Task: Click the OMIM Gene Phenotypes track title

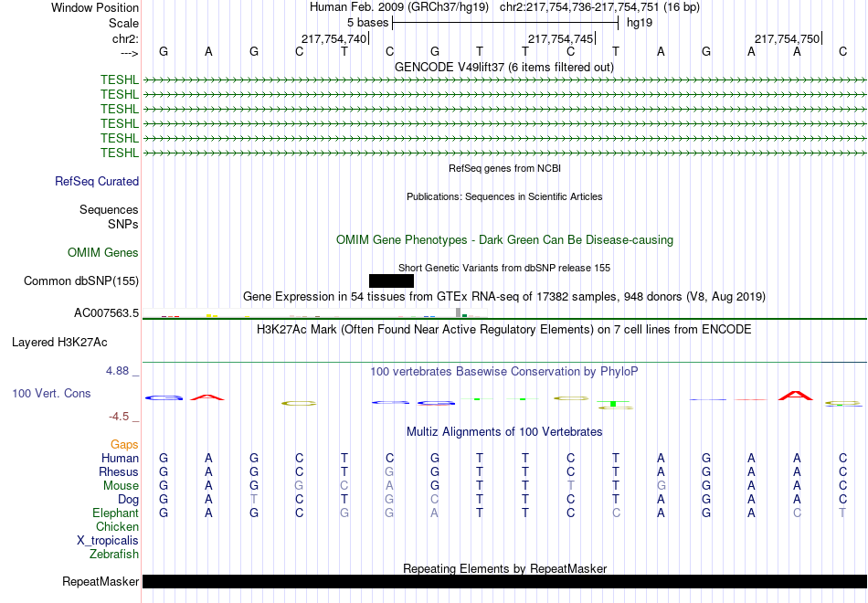Action: coord(505,239)
